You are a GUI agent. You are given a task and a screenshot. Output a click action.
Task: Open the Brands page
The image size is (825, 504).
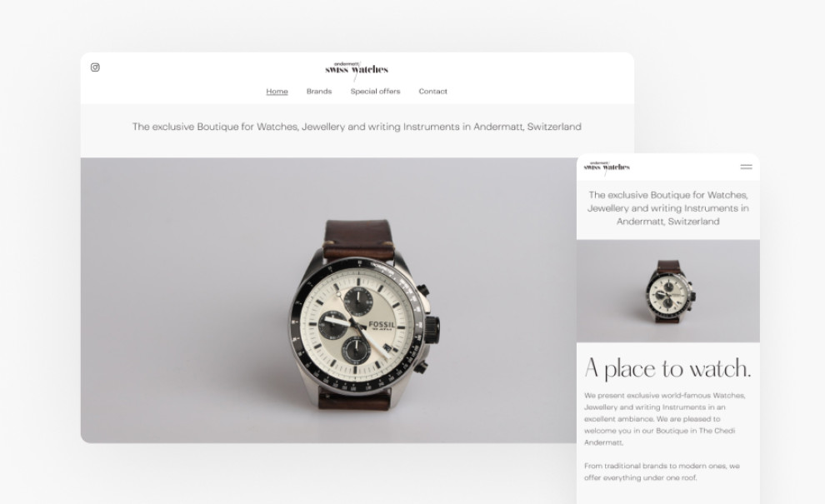point(319,92)
